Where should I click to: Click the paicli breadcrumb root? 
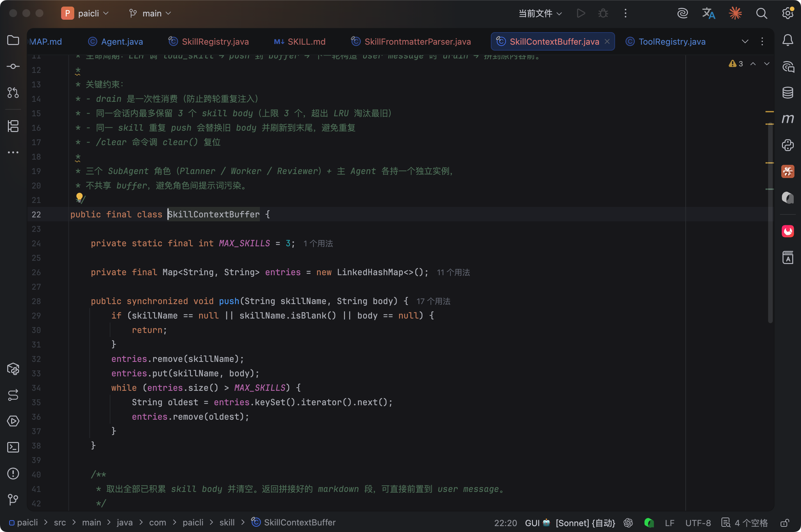pos(23,522)
